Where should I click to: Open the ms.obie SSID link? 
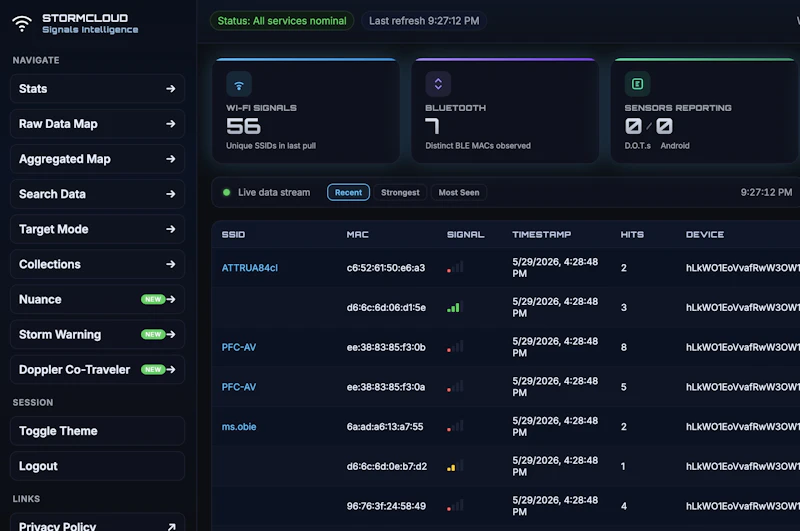click(239, 427)
